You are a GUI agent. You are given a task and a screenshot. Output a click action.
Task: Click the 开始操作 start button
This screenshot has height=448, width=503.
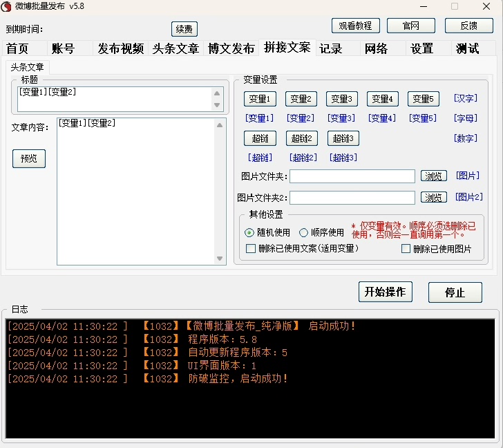tap(386, 292)
